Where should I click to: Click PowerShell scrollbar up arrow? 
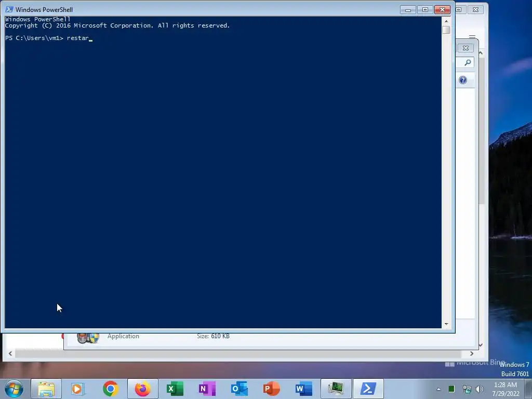(446, 21)
